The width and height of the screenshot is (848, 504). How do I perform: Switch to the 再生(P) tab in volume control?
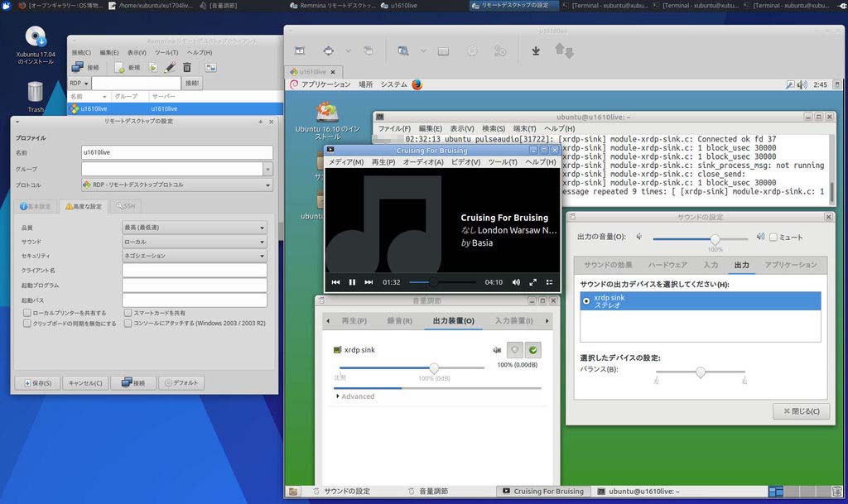tap(354, 321)
